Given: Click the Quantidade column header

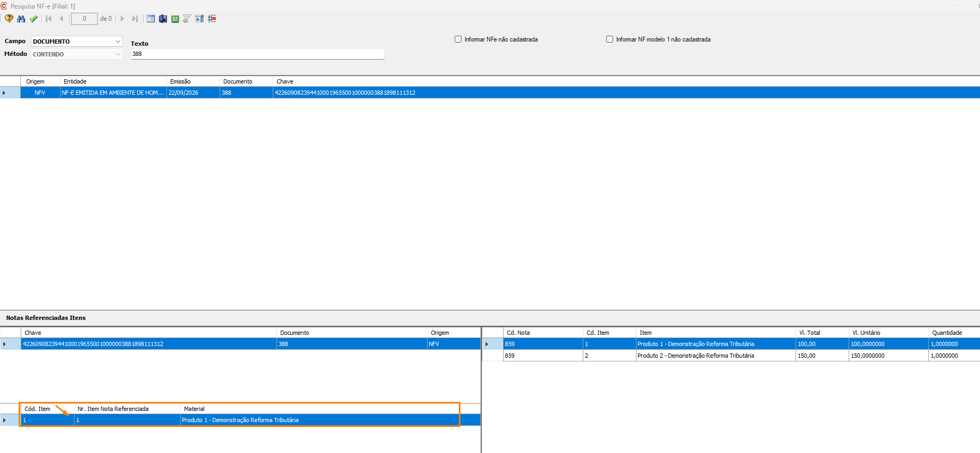Looking at the screenshot, I should pyautogui.click(x=954, y=333).
